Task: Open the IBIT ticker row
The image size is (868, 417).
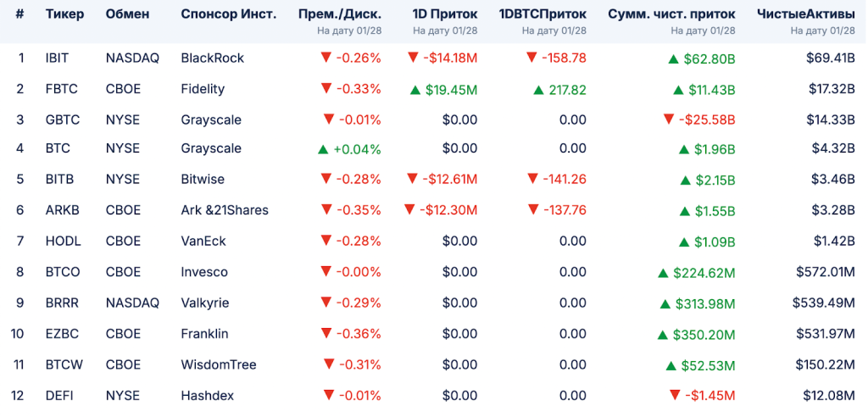Action: 57,58
